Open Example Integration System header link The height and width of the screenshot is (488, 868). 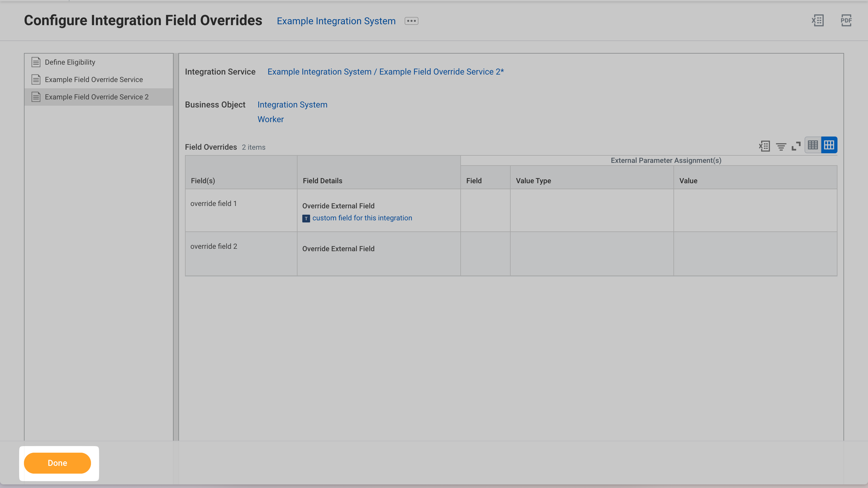point(336,21)
